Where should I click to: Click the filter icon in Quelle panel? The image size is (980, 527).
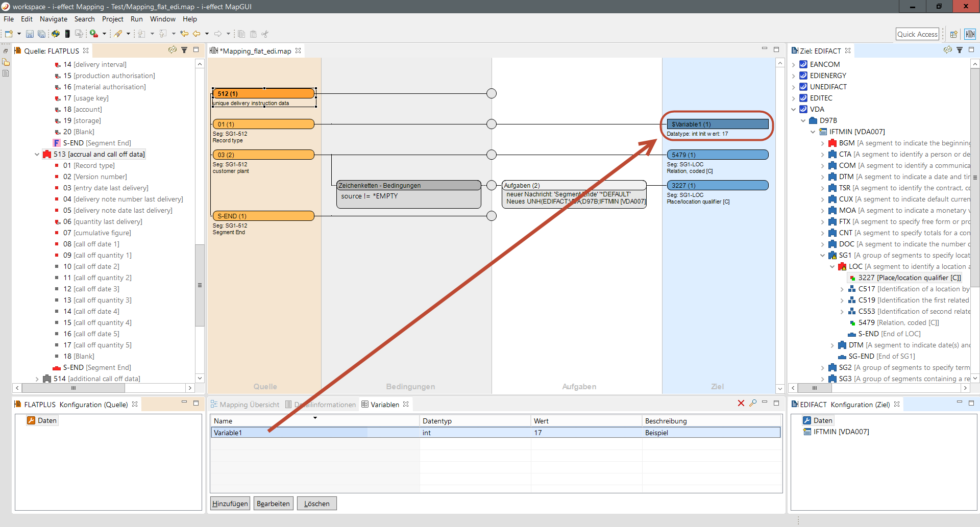(184, 50)
